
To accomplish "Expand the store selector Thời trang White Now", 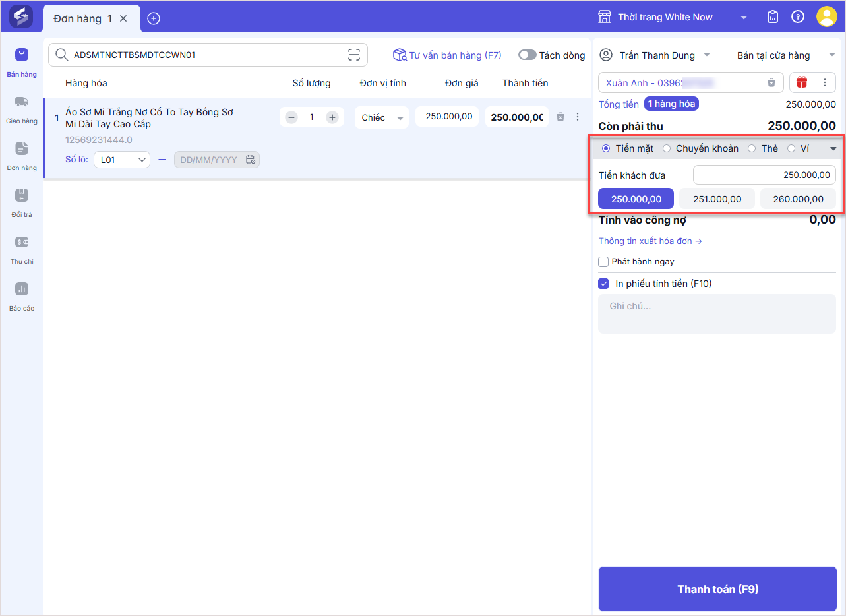I will point(744,18).
